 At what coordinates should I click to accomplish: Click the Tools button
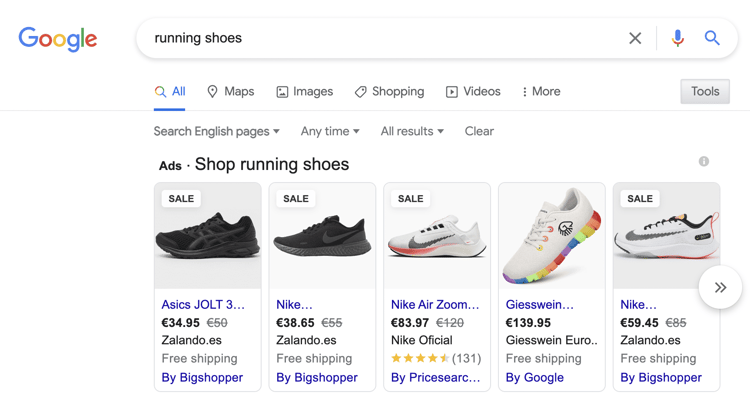pyautogui.click(x=705, y=91)
